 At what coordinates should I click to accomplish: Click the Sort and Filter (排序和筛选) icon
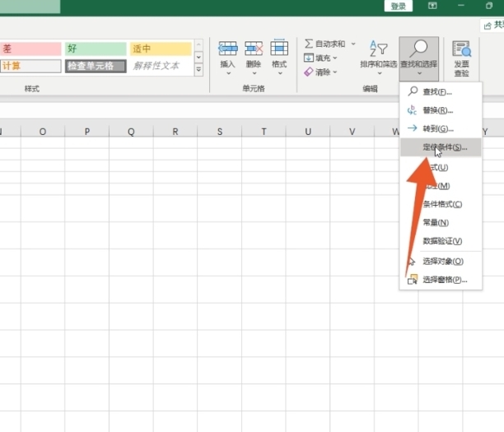click(378, 49)
